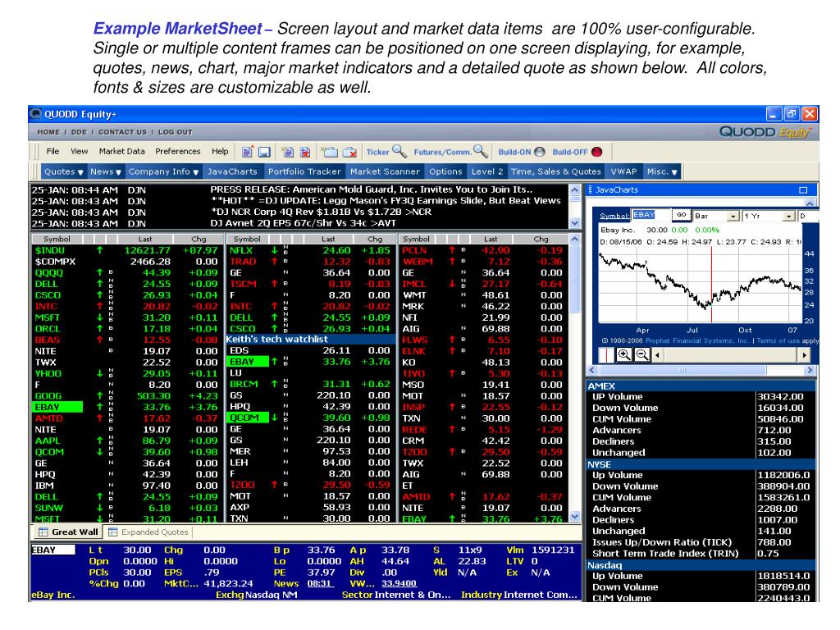This screenshot has width=840, height=630.
Task: Open the Help menu
Action: 220,152
